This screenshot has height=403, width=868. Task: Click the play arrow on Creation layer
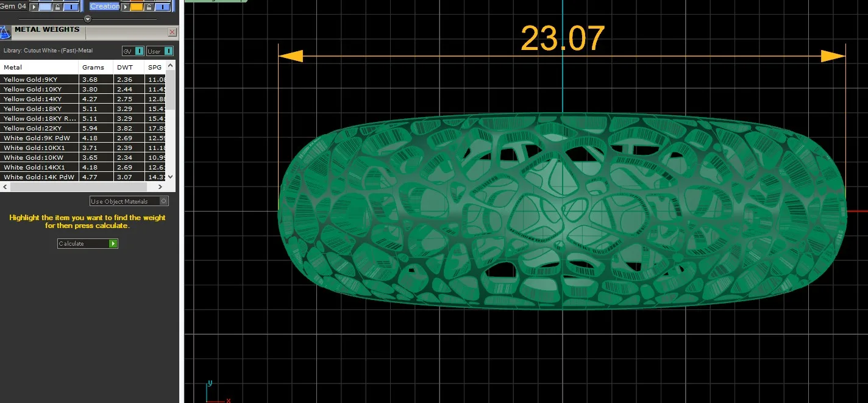[x=126, y=7]
